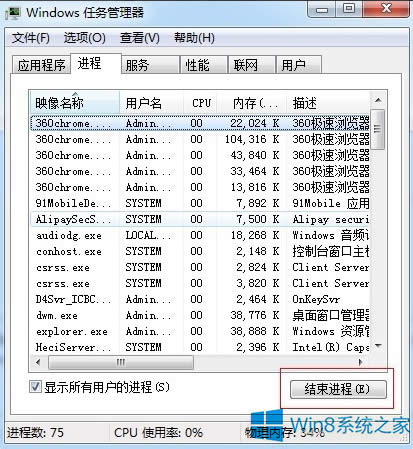Switch to the 服务 tab
Screen dimensions: 413x449
[150, 65]
